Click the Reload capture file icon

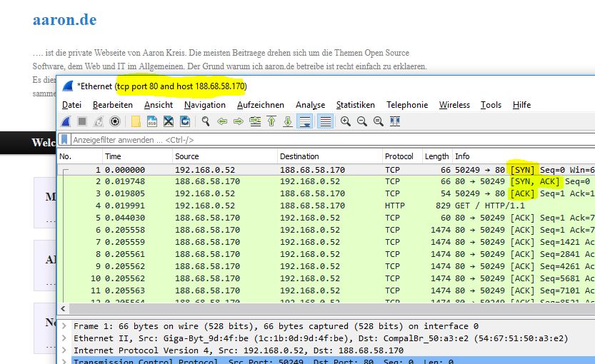[185, 121]
